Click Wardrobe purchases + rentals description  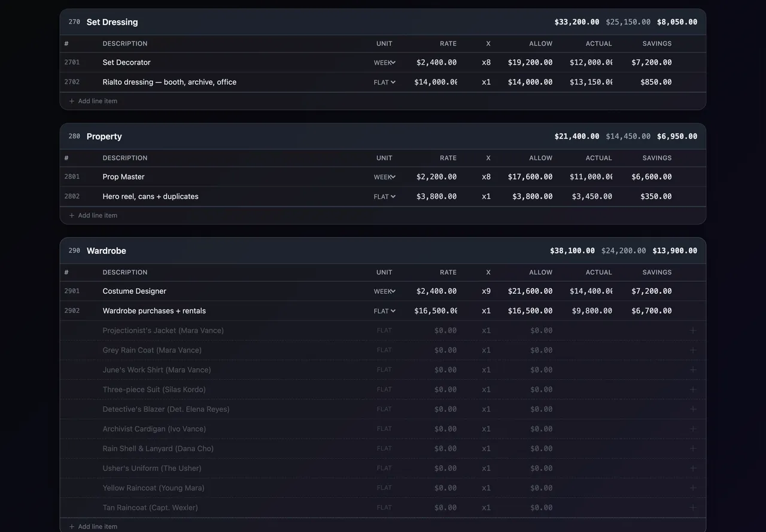154,311
